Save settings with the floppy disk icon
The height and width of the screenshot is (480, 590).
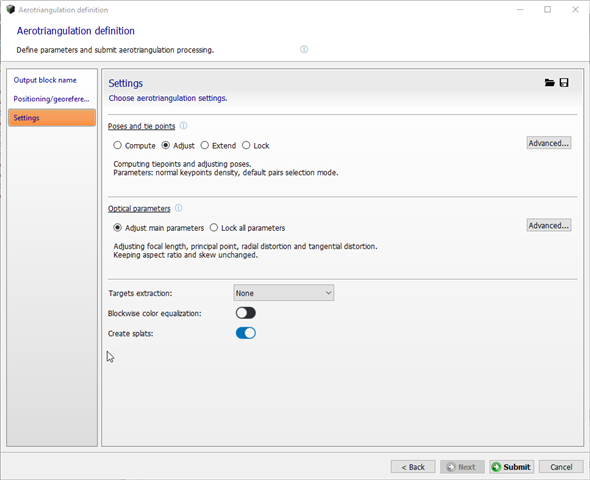click(564, 83)
